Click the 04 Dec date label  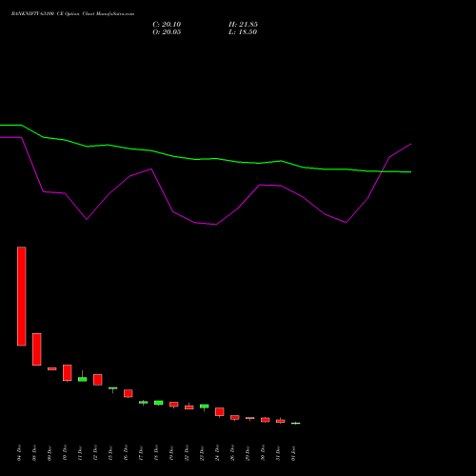pos(19,453)
